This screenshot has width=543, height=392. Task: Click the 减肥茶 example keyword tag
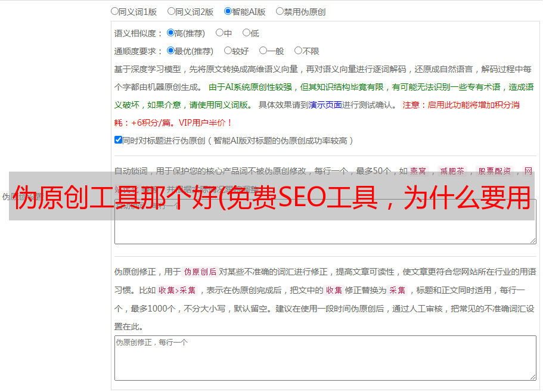coord(452,171)
